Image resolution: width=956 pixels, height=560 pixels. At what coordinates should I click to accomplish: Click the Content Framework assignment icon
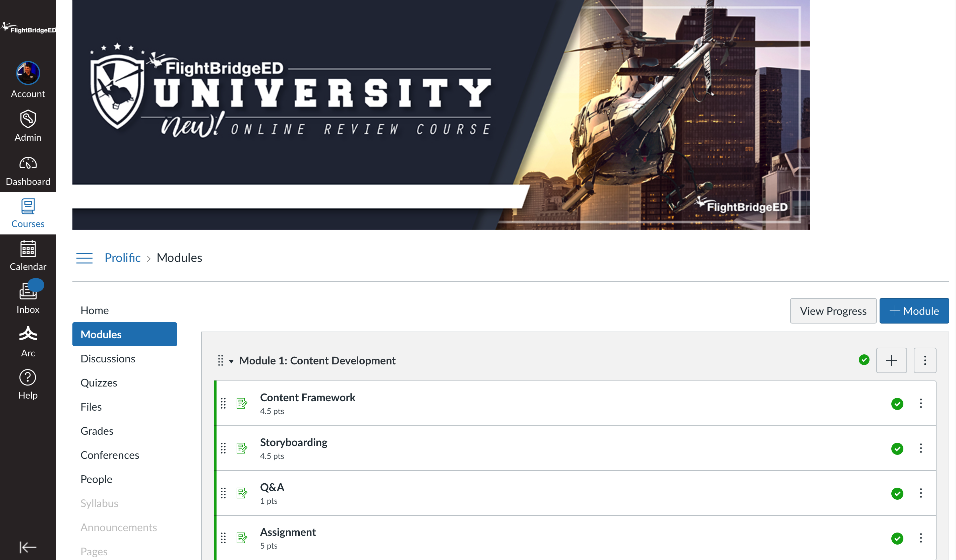pyautogui.click(x=242, y=403)
